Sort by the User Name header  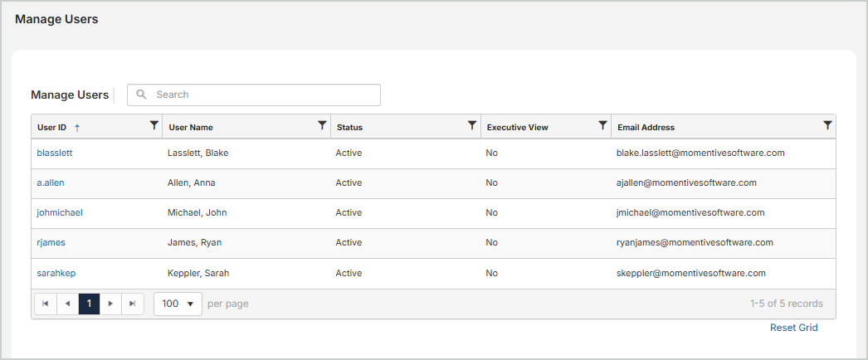(x=191, y=128)
